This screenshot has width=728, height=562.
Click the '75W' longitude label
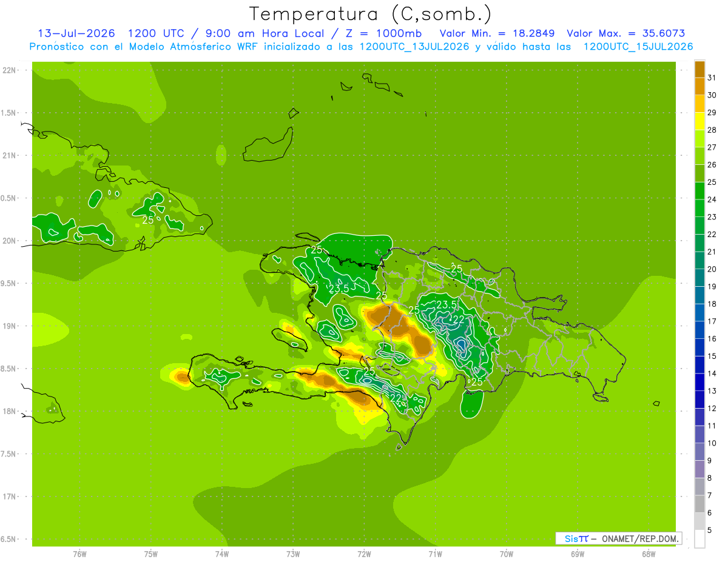pos(150,554)
